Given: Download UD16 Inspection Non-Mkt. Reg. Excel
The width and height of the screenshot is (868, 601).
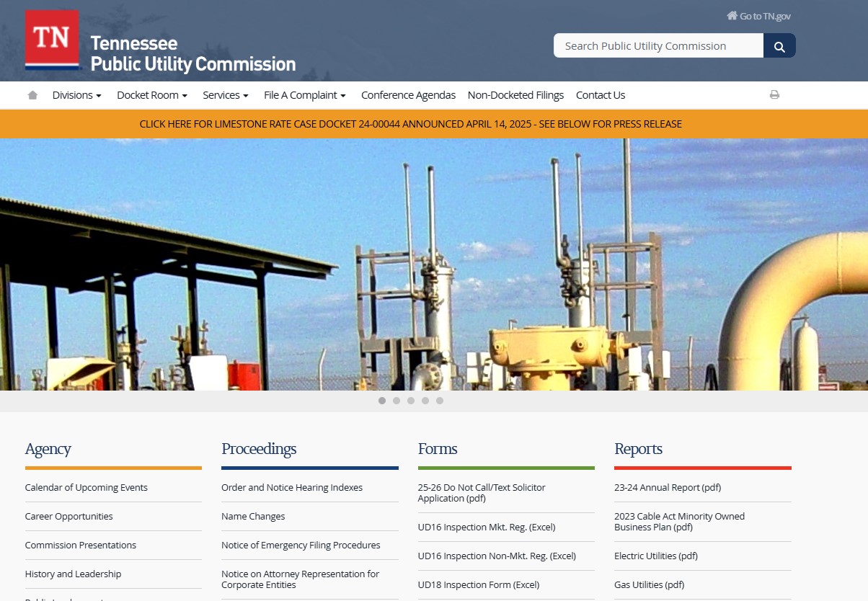Looking at the screenshot, I should [x=497, y=556].
